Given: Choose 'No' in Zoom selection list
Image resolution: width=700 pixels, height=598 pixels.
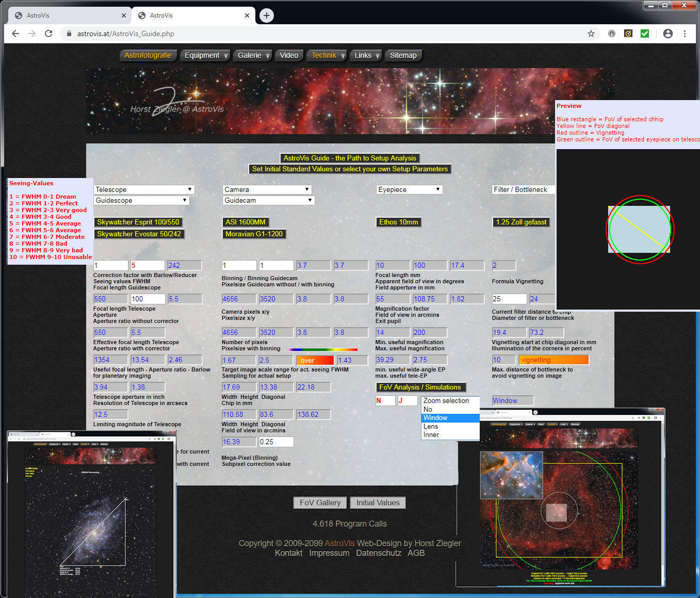Looking at the screenshot, I should (x=450, y=409).
